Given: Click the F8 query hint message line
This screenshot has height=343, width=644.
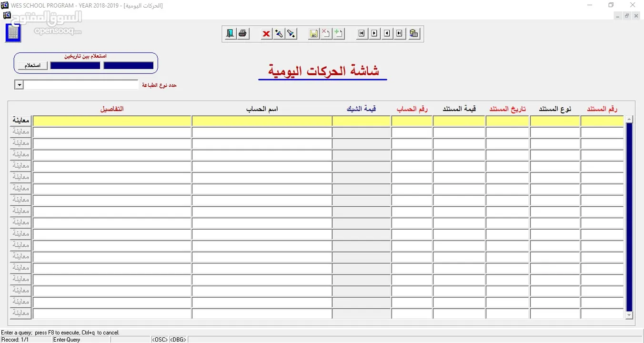Looking at the screenshot, I should (60, 333).
